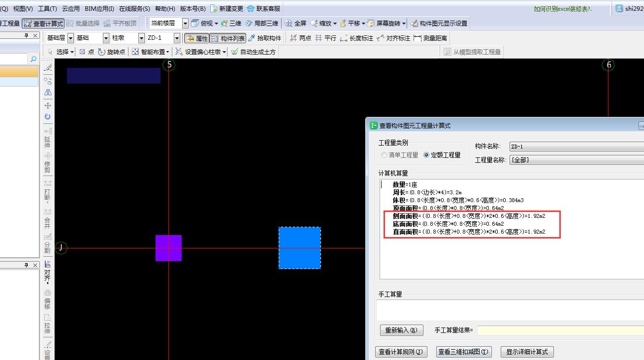The width and height of the screenshot is (644, 360).
Task: Click 查看计算规则(J) button
Action: pos(401,352)
